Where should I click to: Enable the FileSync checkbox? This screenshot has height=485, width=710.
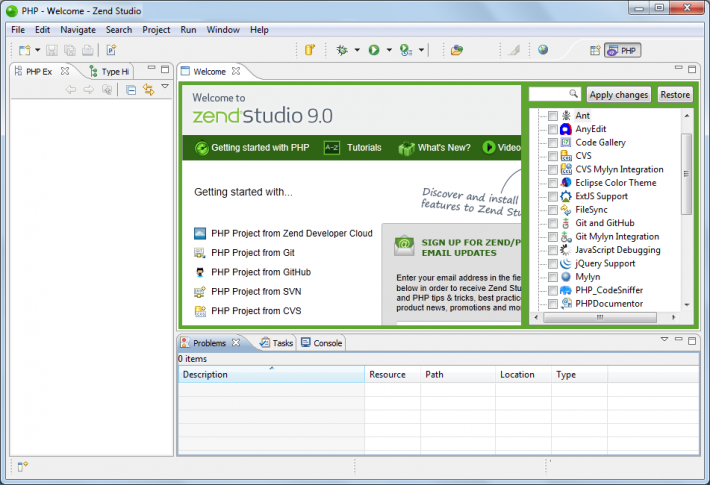[552, 210]
